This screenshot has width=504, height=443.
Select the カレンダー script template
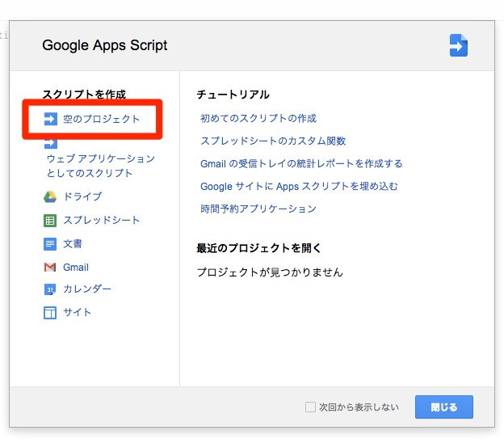(87, 289)
